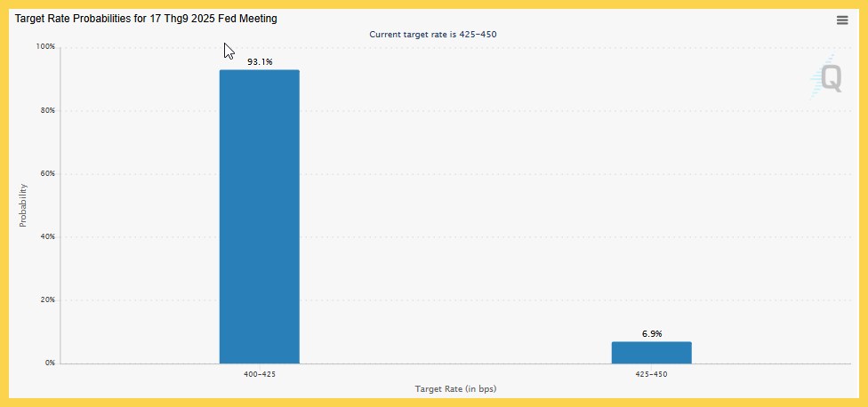Screen dimensions: 868x407
Task: Click the 20% y-axis tick label
Action: tap(47, 300)
